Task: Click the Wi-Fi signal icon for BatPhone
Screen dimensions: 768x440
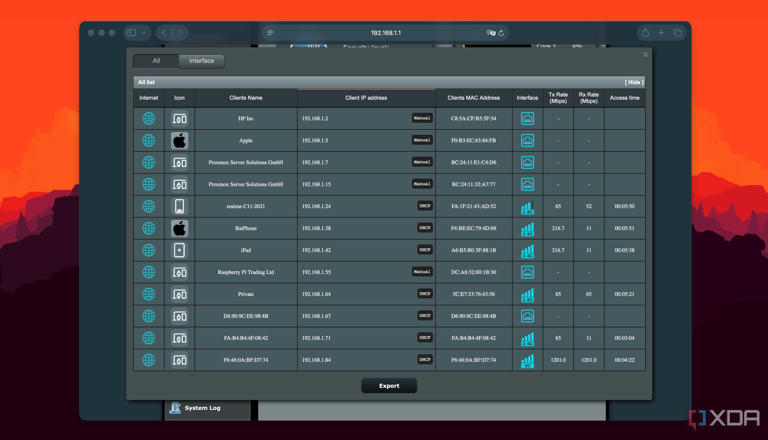Action: (x=527, y=229)
